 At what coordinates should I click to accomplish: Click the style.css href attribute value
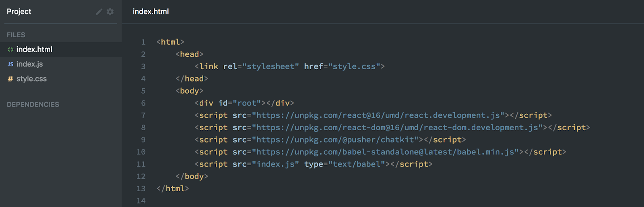pos(354,66)
